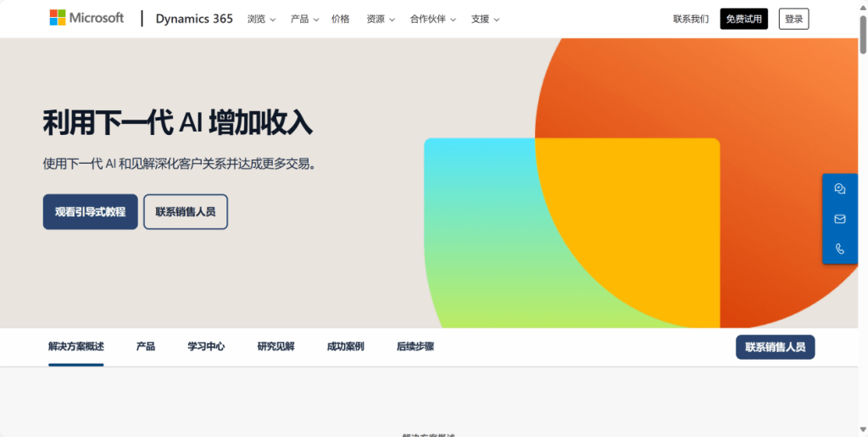
Task: Click the phone call icon
Action: 839,249
